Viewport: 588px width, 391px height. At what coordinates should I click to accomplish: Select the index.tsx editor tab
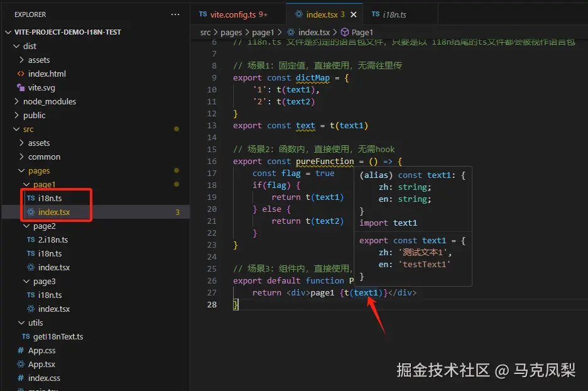click(325, 14)
